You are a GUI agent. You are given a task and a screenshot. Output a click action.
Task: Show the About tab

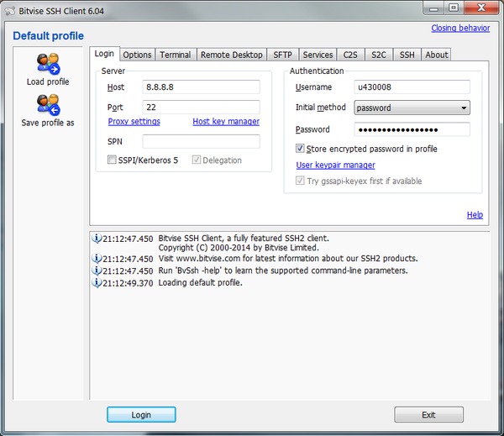click(x=437, y=55)
